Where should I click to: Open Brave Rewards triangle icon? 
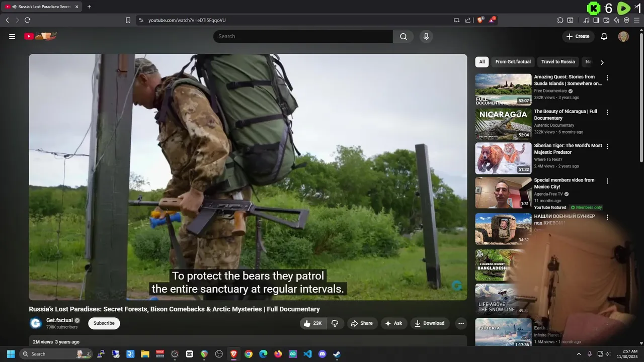[x=492, y=20]
